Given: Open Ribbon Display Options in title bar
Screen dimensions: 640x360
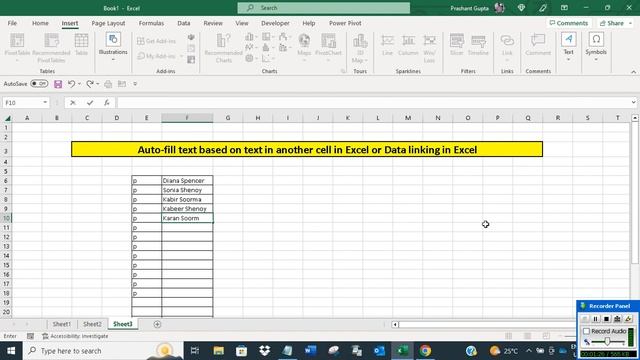Looking at the screenshot, I should tap(564, 8).
